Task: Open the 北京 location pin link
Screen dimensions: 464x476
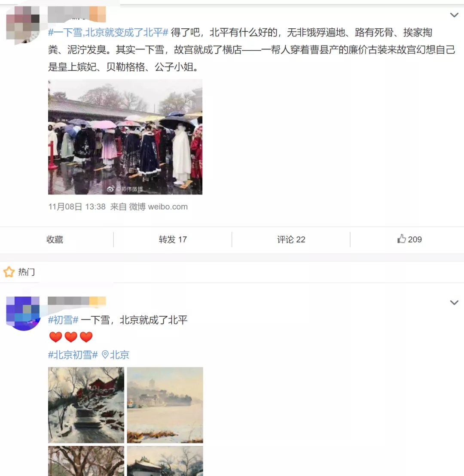Action: click(116, 355)
